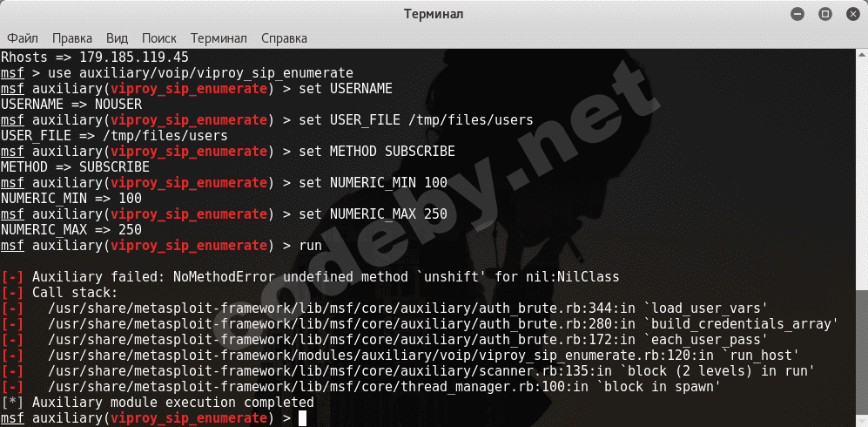Click the 'NUMERIC_MIN => 100' output line
Screen dimensions: 868x427
[x=71, y=199]
